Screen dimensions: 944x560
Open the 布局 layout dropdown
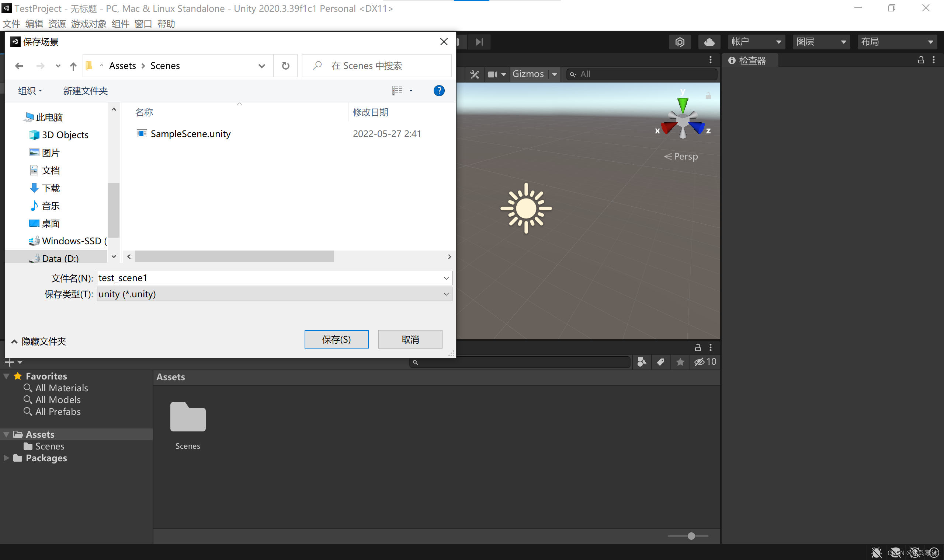tap(897, 42)
